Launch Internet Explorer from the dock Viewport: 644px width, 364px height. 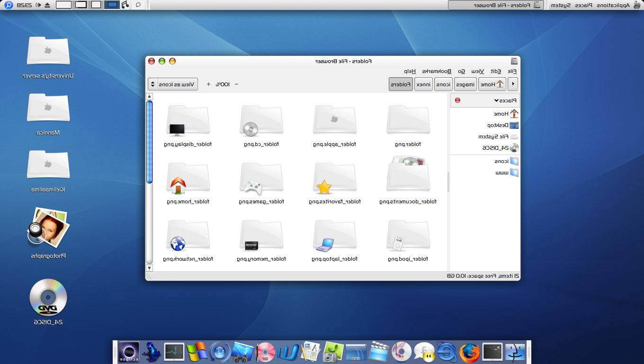click(x=447, y=352)
